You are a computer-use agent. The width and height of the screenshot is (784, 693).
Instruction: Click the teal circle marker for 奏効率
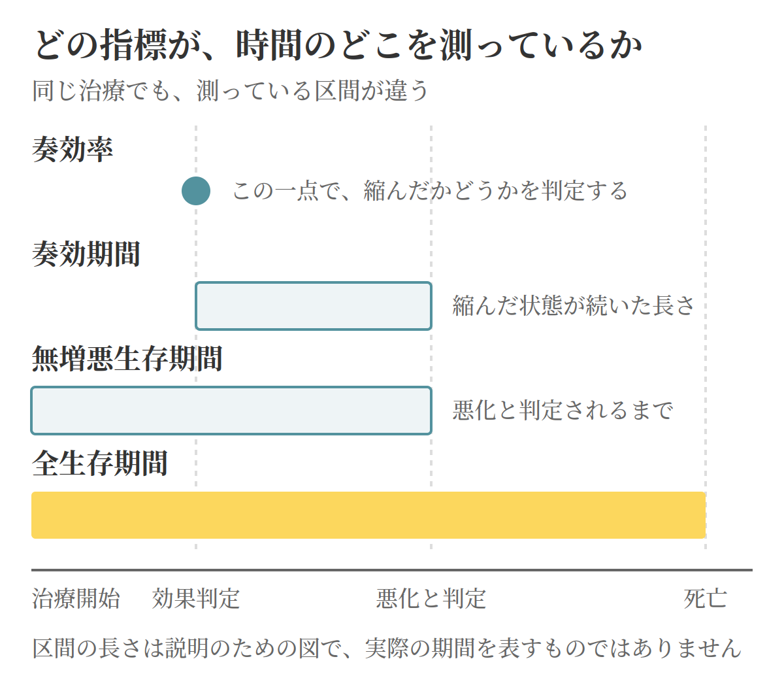[196, 191]
